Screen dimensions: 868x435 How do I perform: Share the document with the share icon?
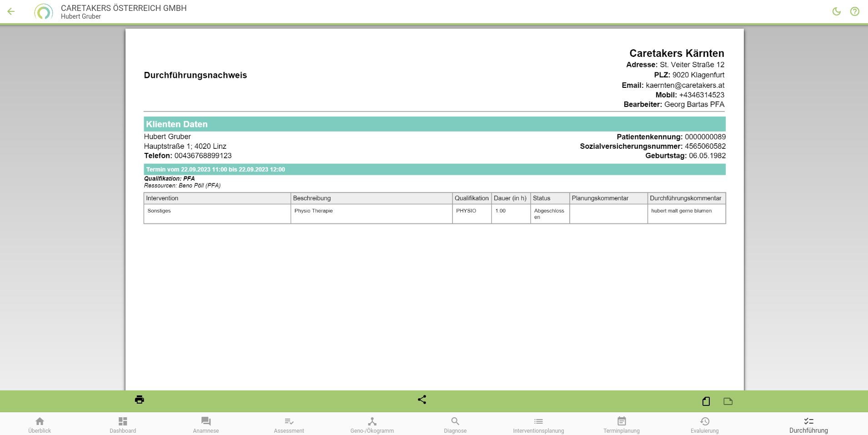click(422, 400)
